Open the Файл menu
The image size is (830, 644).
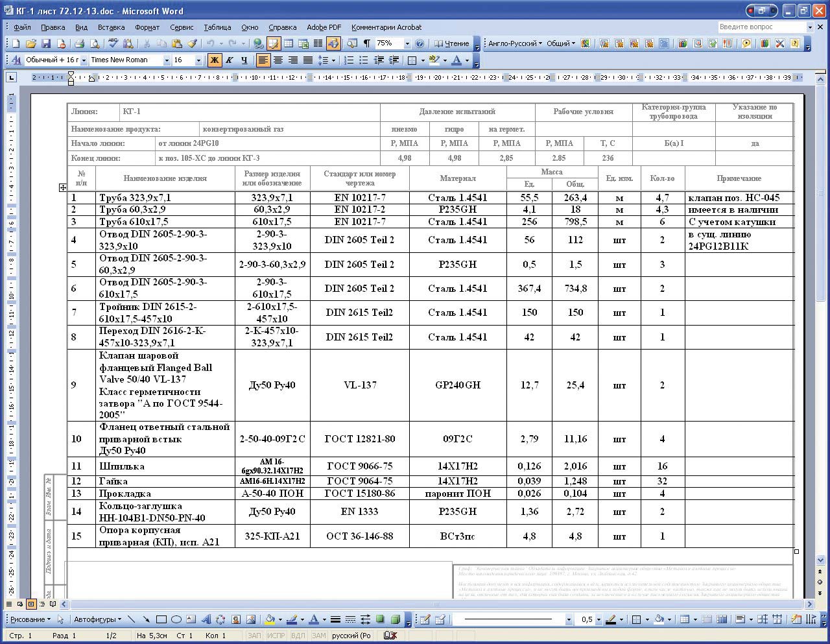[x=22, y=27]
